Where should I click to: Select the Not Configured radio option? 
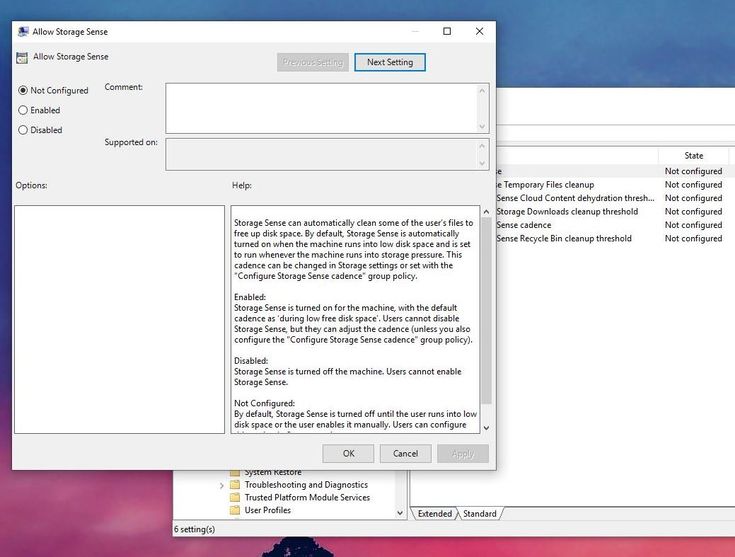pyautogui.click(x=53, y=90)
